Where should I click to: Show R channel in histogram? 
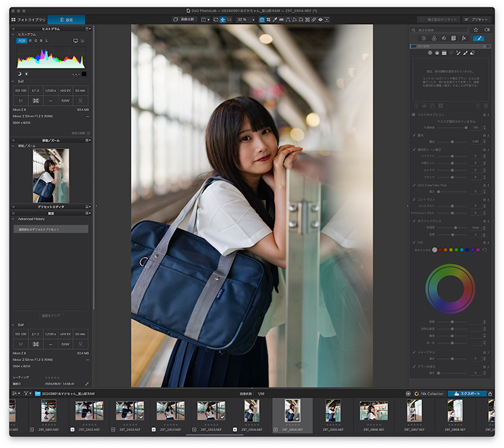30,41
